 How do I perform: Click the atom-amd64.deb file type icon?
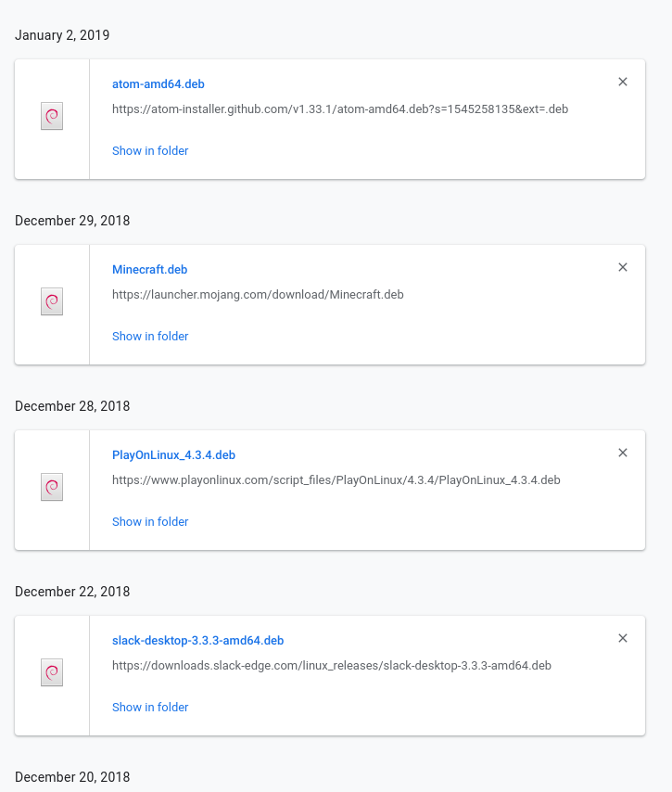(52, 117)
